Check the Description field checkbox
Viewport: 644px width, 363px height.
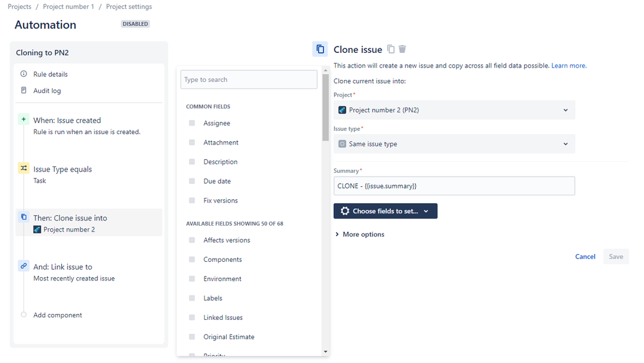192,162
